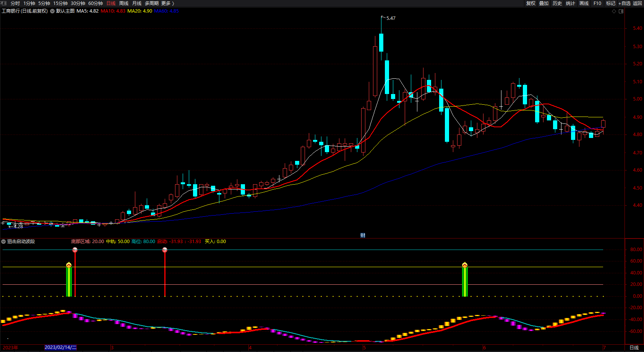Click the late-May buy signal arrow icon
644x352 pixels.
pyautogui.click(x=465, y=265)
